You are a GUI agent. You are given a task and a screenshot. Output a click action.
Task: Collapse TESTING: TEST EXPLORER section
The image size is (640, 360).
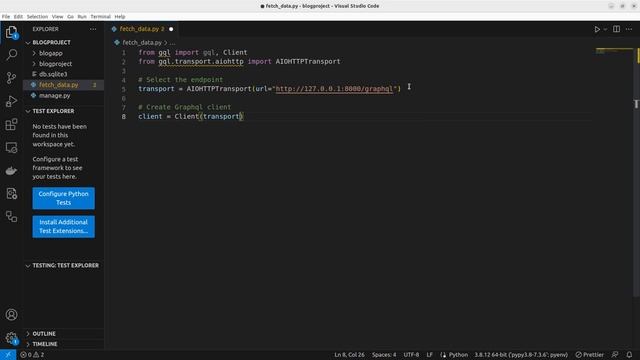(x=65, y=265)
